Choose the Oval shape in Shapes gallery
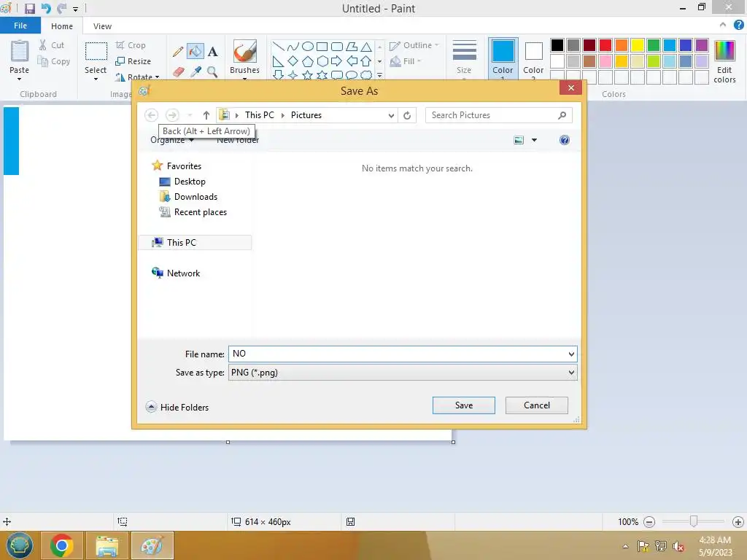The height and width of the screenshot is (560, 747). point(308,46)
